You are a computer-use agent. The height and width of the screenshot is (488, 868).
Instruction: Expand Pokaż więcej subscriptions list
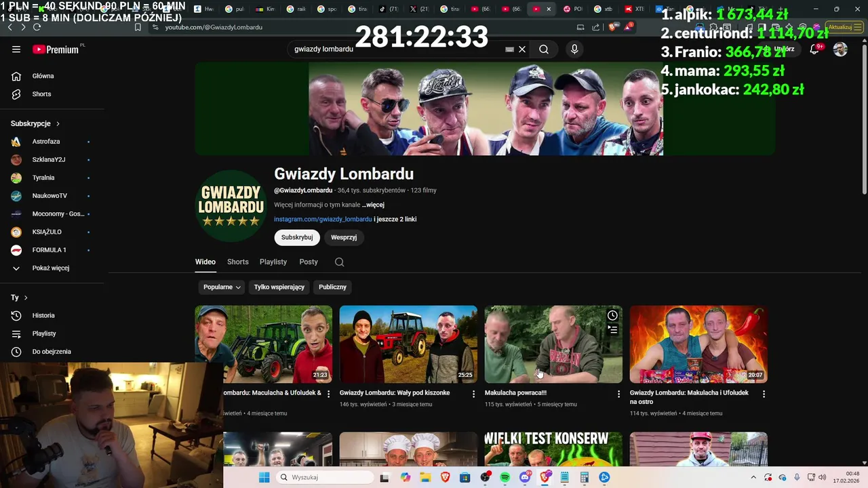(x=52, y=268)
